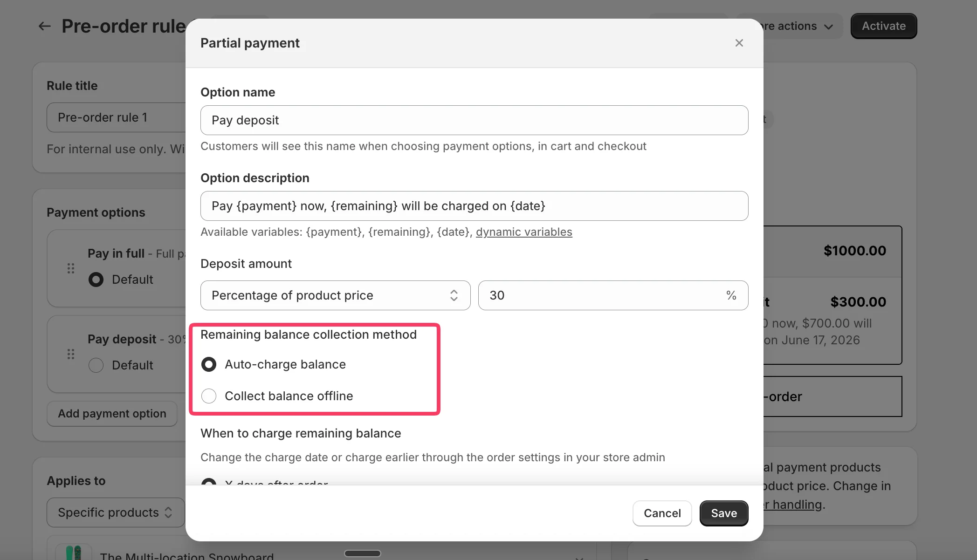This screenshot has width=977, height=560.
Task: Open the Percentage of product price dropdown
Action: [335, 295]
